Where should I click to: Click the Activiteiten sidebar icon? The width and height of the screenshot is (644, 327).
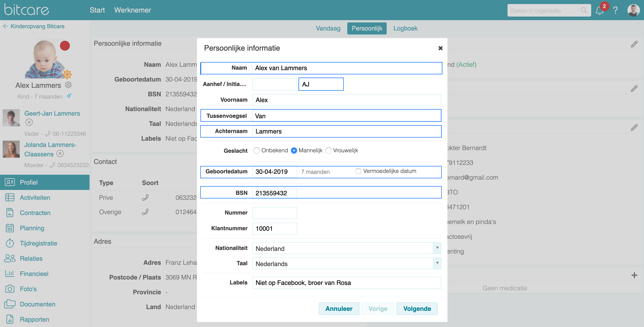pyautogui.click(x=10, y=197)
